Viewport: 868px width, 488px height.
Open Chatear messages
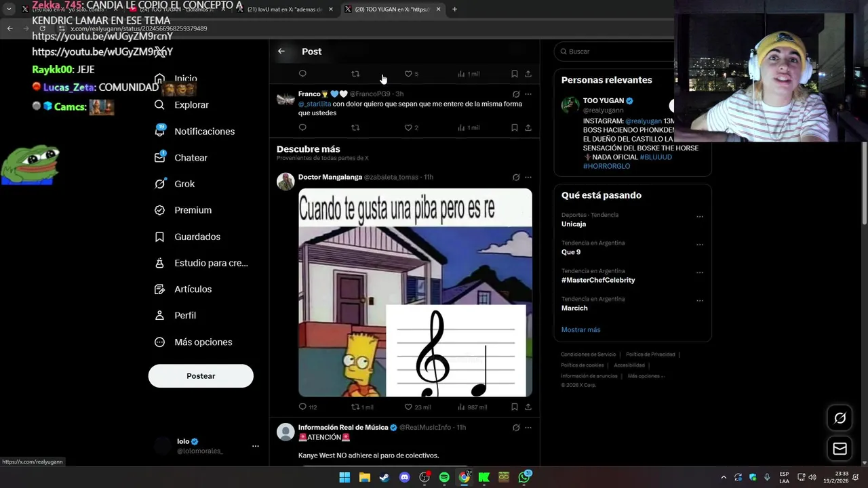coord(180,157)
